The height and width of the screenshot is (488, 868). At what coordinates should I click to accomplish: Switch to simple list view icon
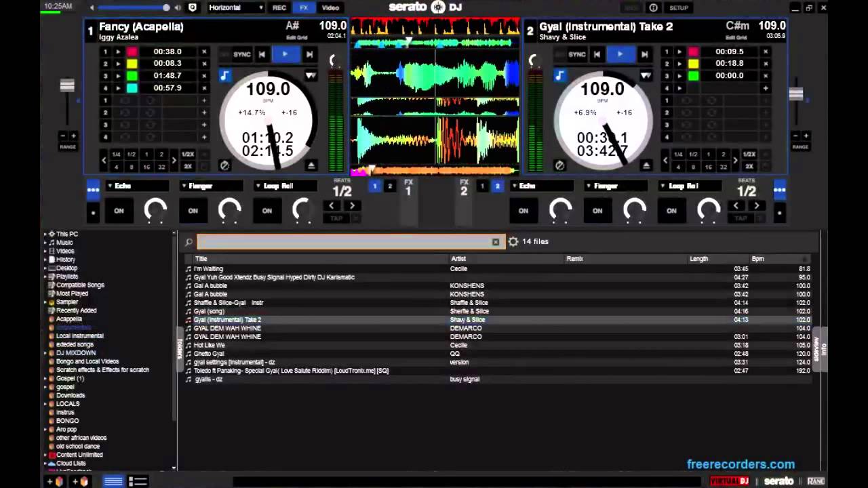[113, 481]
